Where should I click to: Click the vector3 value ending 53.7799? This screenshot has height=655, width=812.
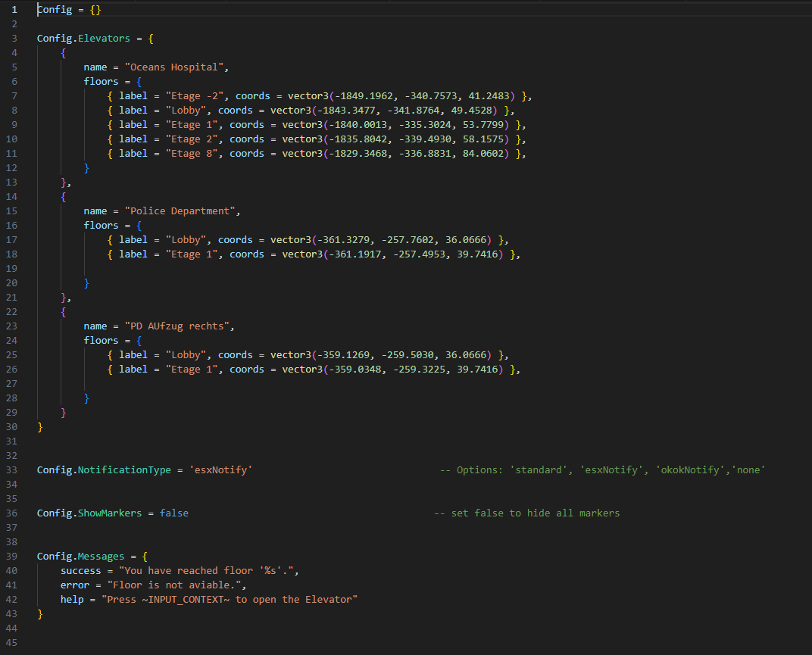pos(395,125)
